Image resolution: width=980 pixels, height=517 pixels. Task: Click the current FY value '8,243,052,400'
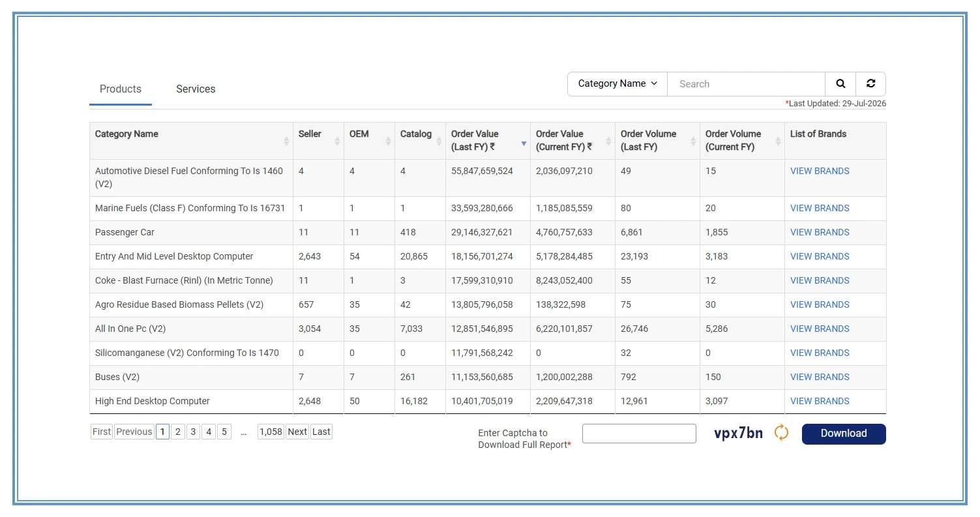click(564, 280)
